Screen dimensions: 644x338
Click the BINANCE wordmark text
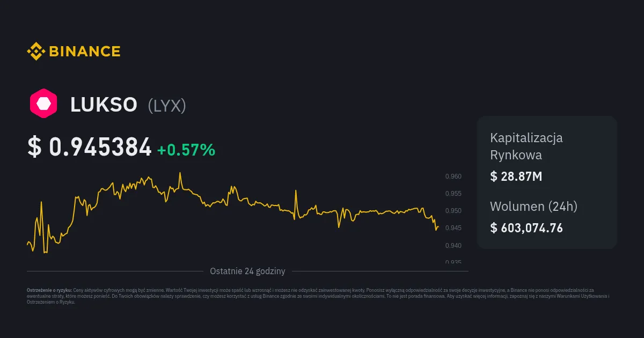point(85,52)
